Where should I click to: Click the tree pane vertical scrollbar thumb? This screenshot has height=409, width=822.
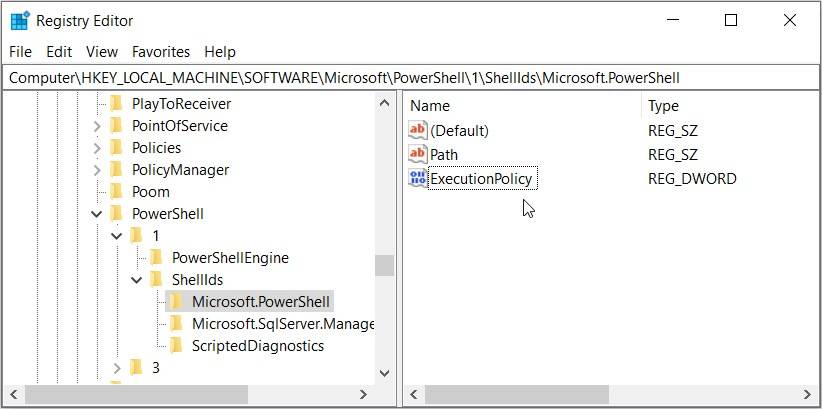point(384,265)
